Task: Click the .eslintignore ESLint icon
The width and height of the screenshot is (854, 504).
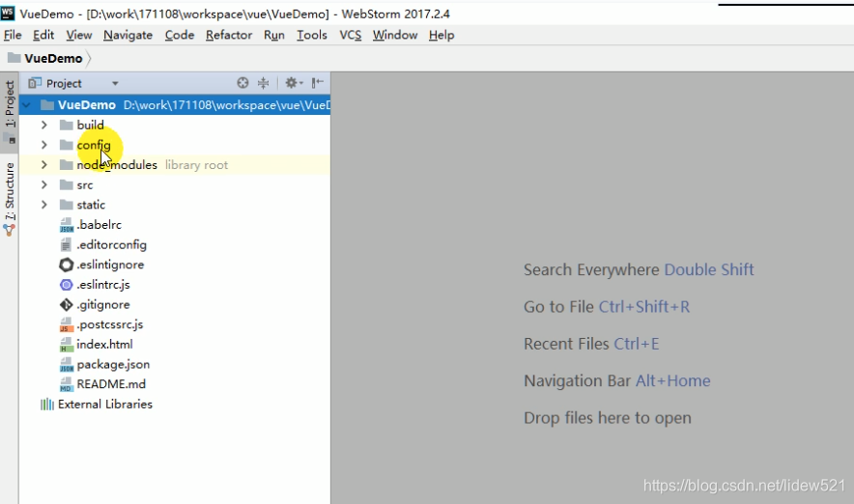Action: click(67, 265)
